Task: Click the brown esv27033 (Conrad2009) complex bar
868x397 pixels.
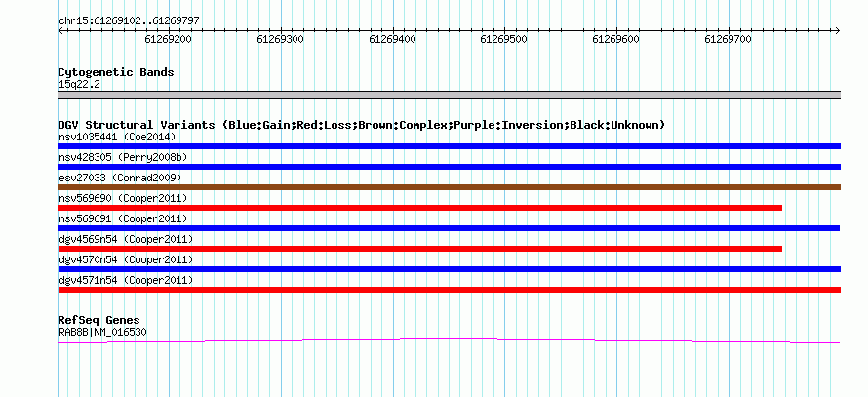Action: click(449, 187)
